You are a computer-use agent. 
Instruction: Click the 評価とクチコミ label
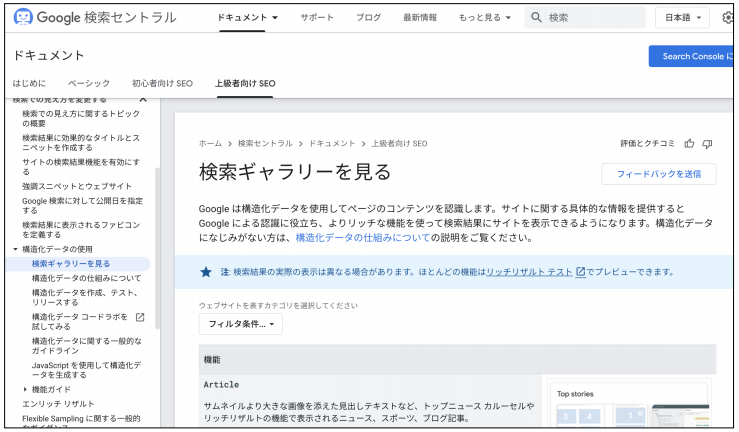click(647, 144)
